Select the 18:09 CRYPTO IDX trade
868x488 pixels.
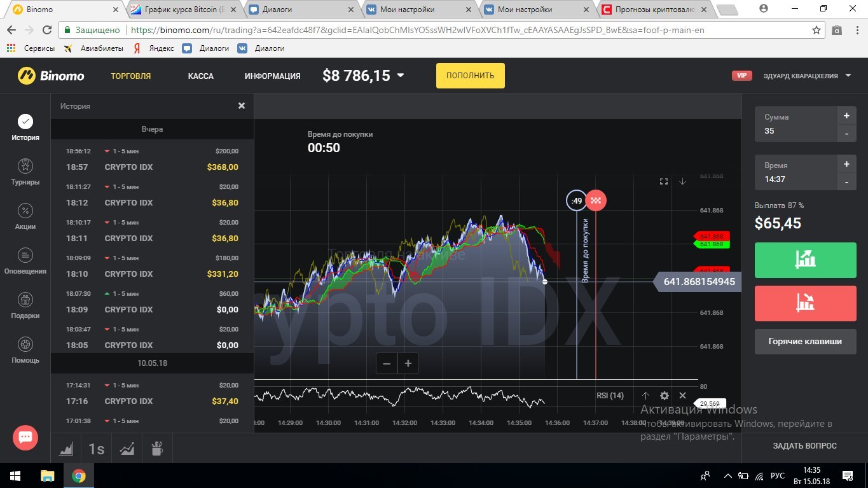point(153,302)
